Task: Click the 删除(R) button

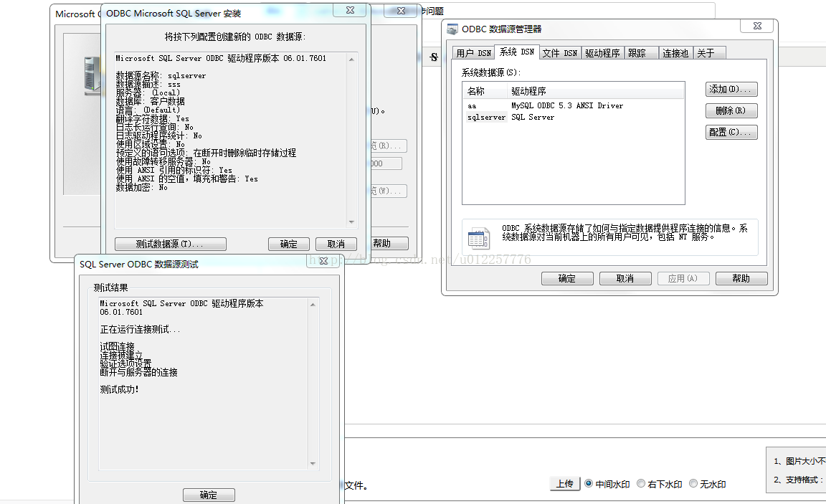Action: point(731,110)
